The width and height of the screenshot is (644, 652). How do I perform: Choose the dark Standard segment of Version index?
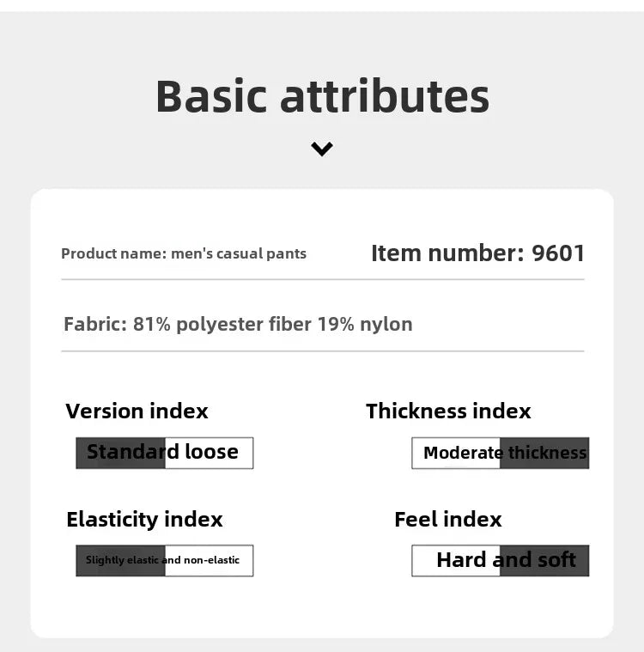(x=120, y=453)
